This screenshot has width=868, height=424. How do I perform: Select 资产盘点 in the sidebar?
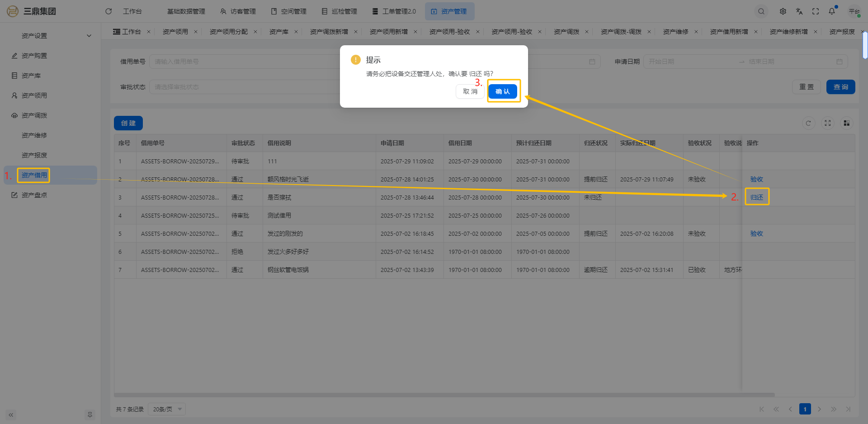point(34,195)
